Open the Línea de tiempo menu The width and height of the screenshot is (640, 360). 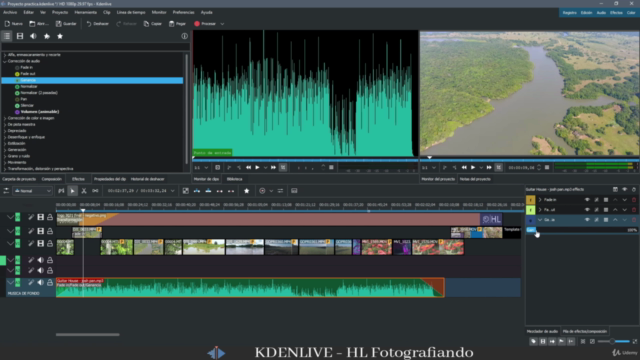pyautogui.click(x=131, y=12)
